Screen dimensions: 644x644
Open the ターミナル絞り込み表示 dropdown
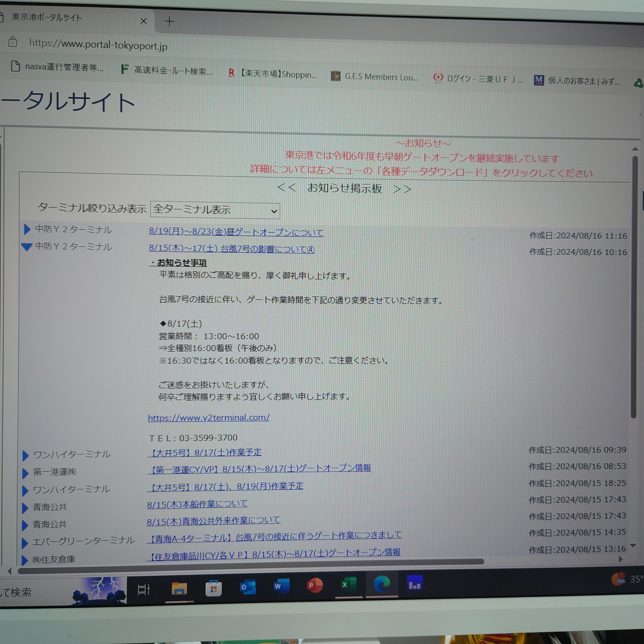coord(215,210)
